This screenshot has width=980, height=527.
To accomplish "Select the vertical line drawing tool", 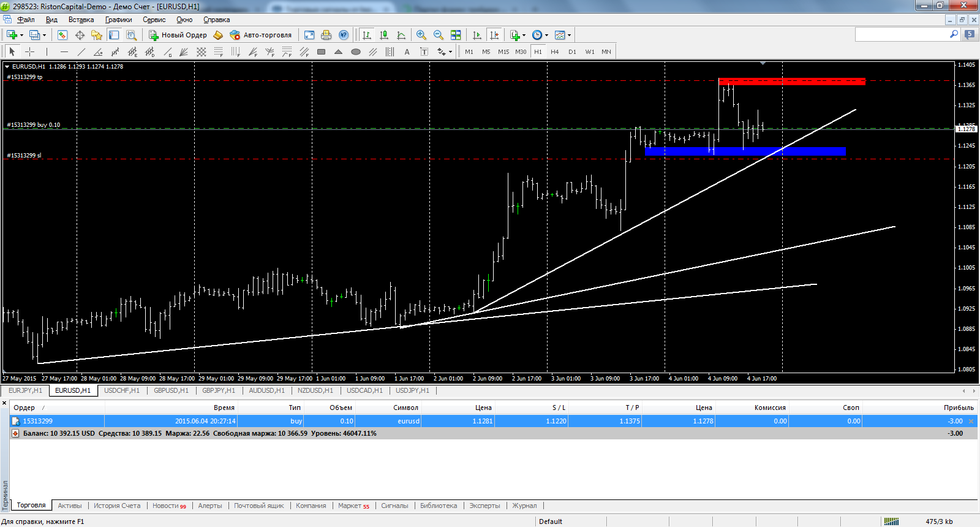I will tap(47, 51).
